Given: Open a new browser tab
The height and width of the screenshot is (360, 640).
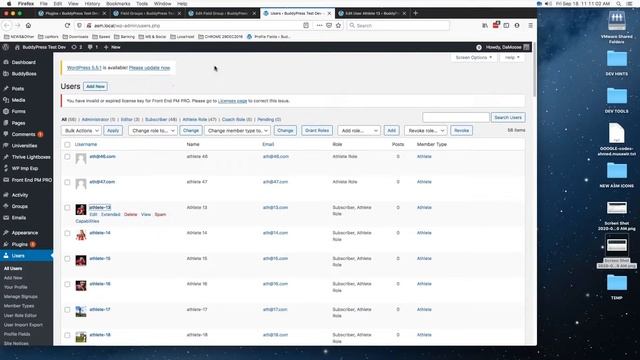Looking at the screenshot, I should (x=416, y=13).
